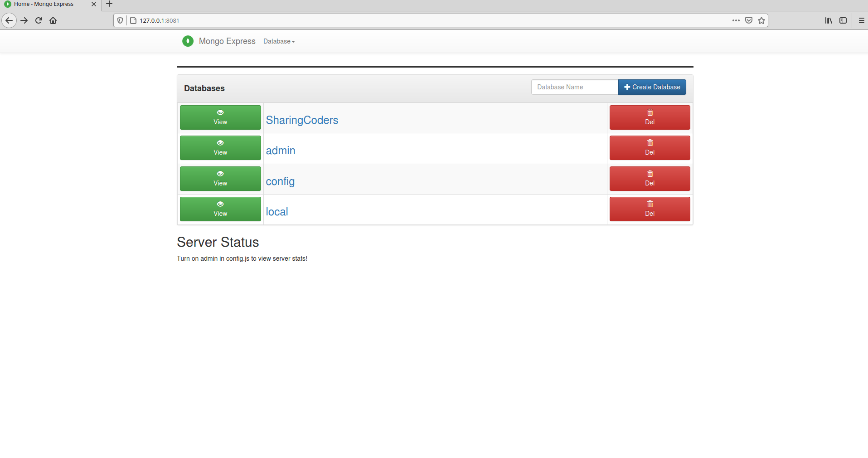View the local database
Image resolution: width=868 pixels, height=458 pixels.
pos(220,209)
